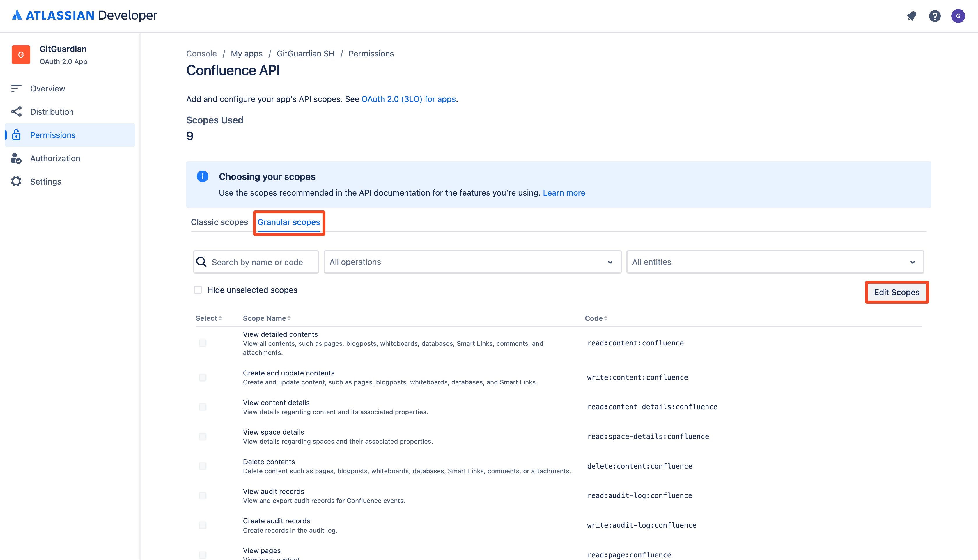Go to Console breadcrumb
978x560 pixels.
click(201, 54)
